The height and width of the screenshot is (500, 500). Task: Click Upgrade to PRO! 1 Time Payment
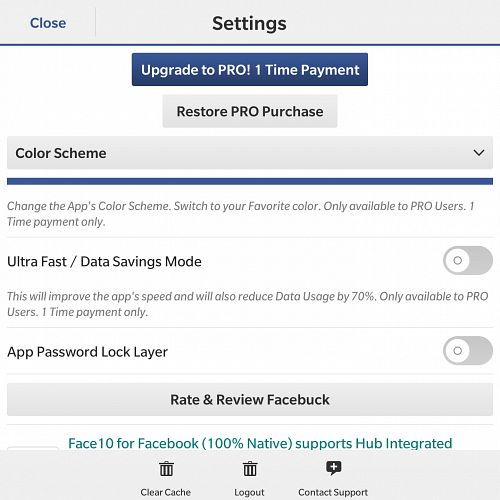pos(250,70)
